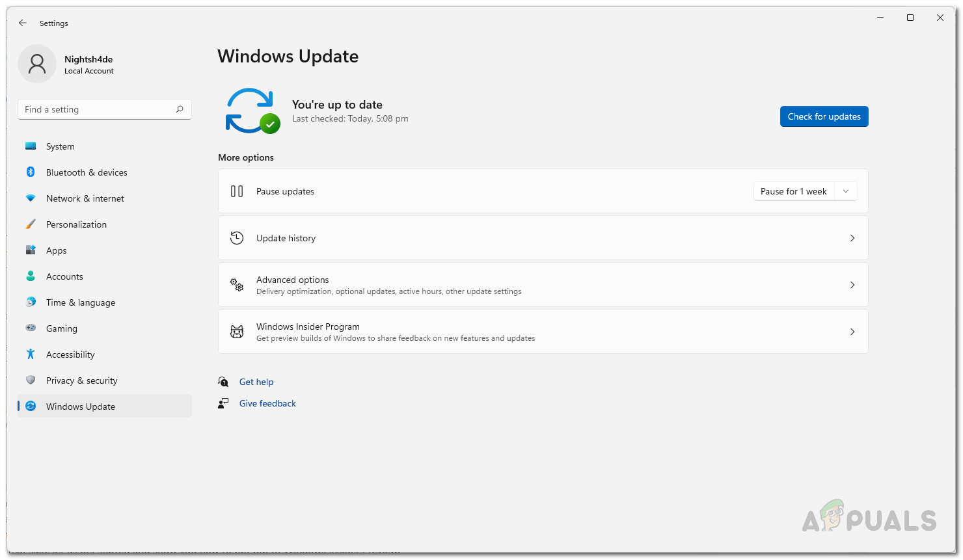
Task: Click the Windows Insider cat icon
Action: [x=237, y=332]
